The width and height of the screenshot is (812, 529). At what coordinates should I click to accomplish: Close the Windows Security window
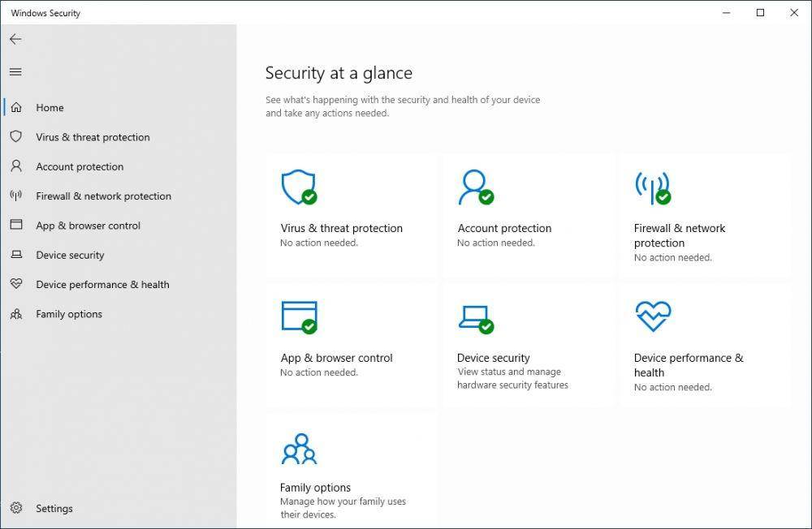coord(794,12)
